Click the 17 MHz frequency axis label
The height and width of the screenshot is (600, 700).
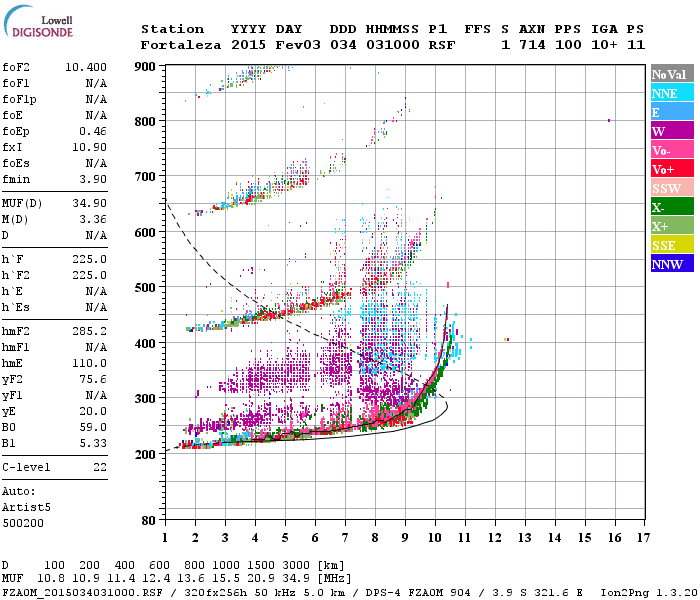[644, 538]
